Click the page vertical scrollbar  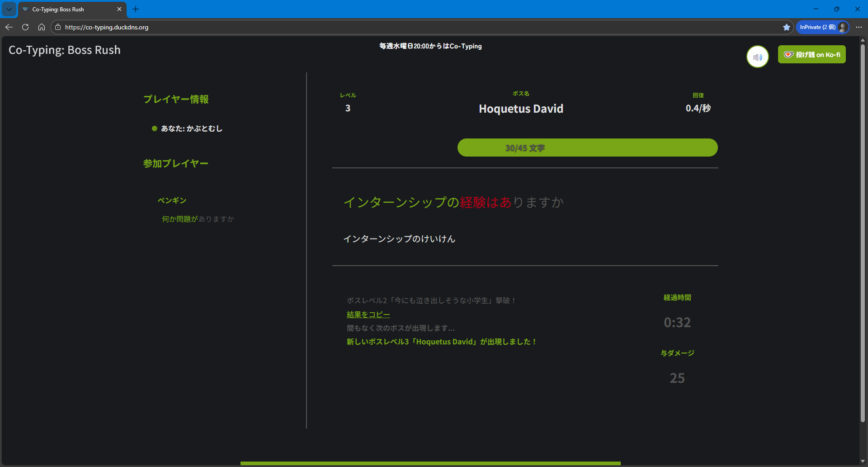click(863, 226)
